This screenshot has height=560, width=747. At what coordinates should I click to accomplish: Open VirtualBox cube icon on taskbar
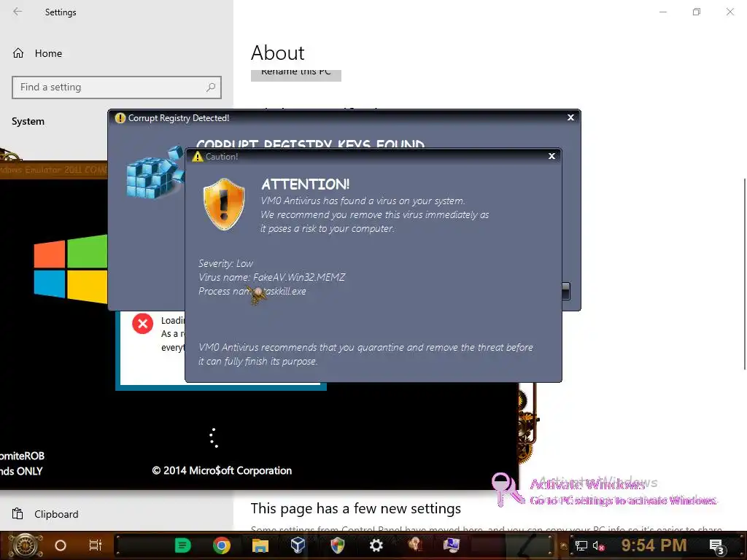coord(298,545)
